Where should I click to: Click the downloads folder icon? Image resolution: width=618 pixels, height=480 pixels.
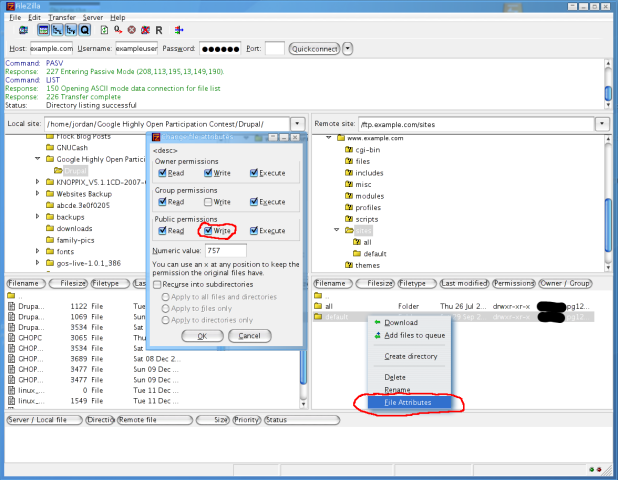(x=50, y=228)
